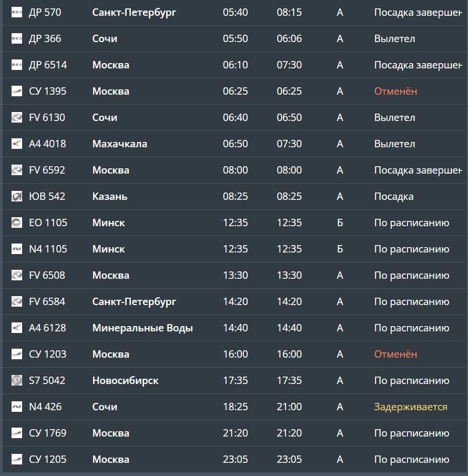
Task: Click the airline icon beside ДР 570
Action: pyautogui.click(x=16, y=12)
